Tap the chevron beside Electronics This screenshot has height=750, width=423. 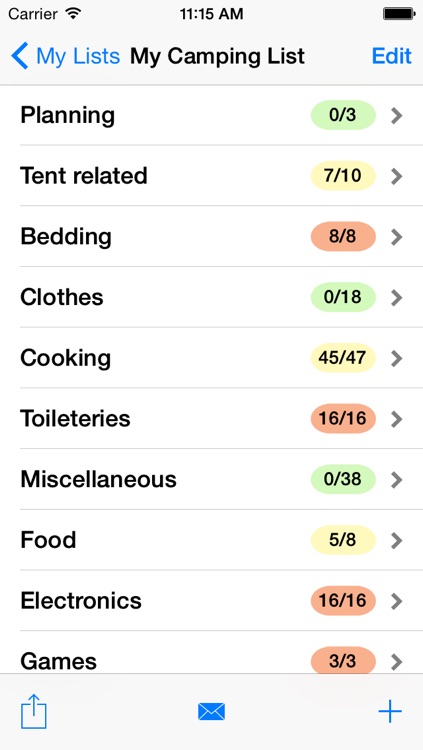click(x=396, y=601)
